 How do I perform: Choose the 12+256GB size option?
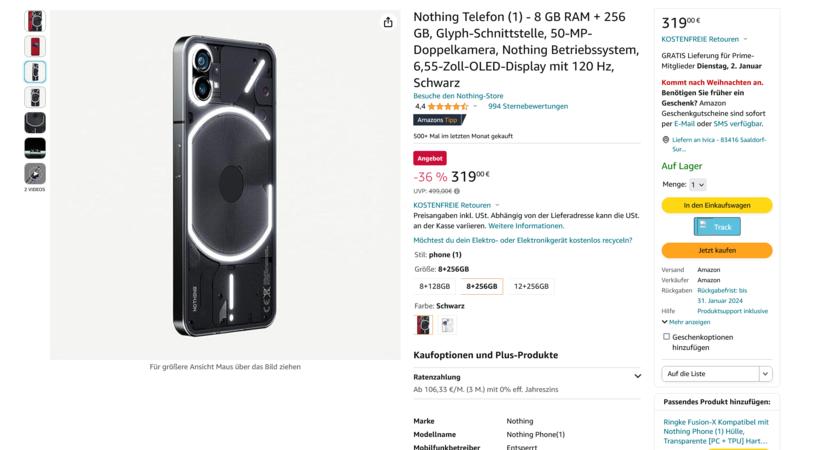tap(531, 286)
